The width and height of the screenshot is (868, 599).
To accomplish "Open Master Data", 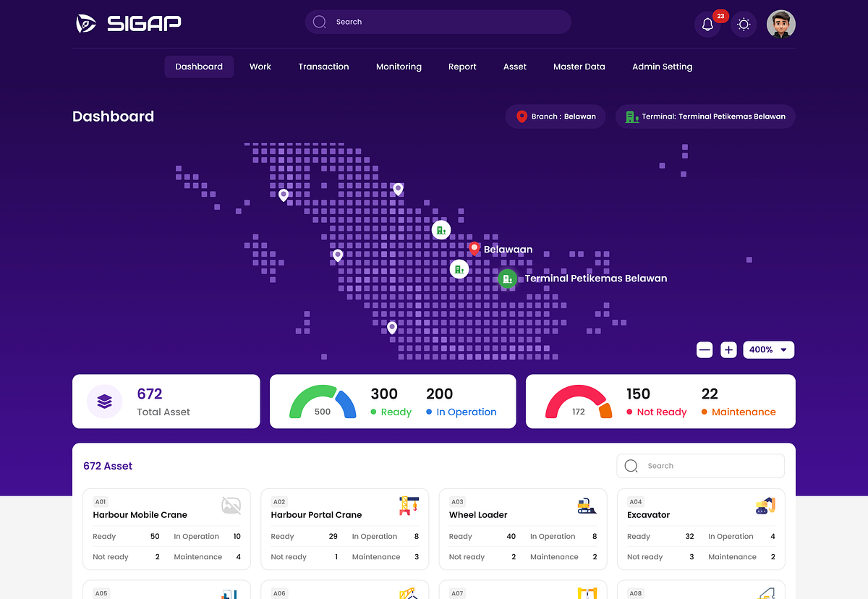I will [579, 67].
